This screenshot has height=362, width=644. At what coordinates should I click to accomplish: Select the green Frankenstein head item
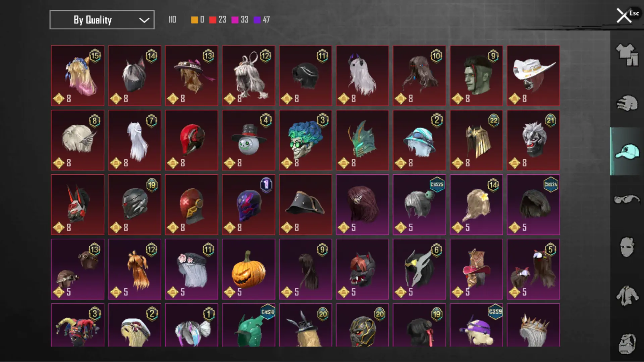tap(476, 76)
